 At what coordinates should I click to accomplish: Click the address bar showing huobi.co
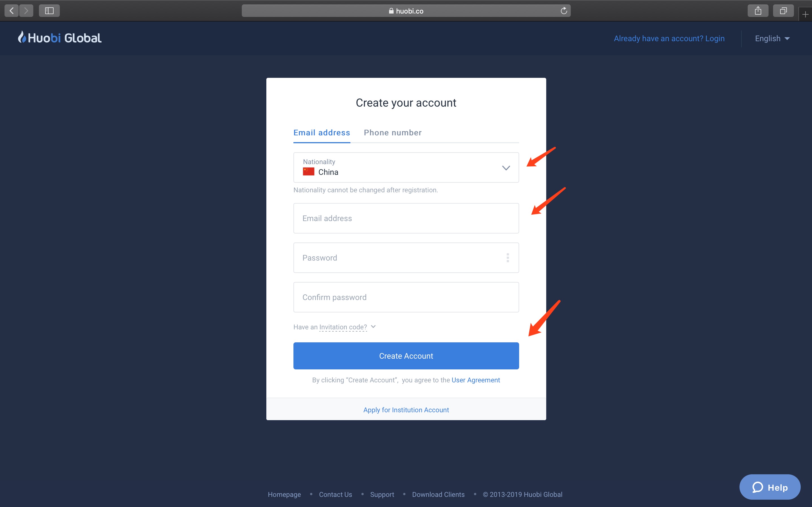(406, 10)
